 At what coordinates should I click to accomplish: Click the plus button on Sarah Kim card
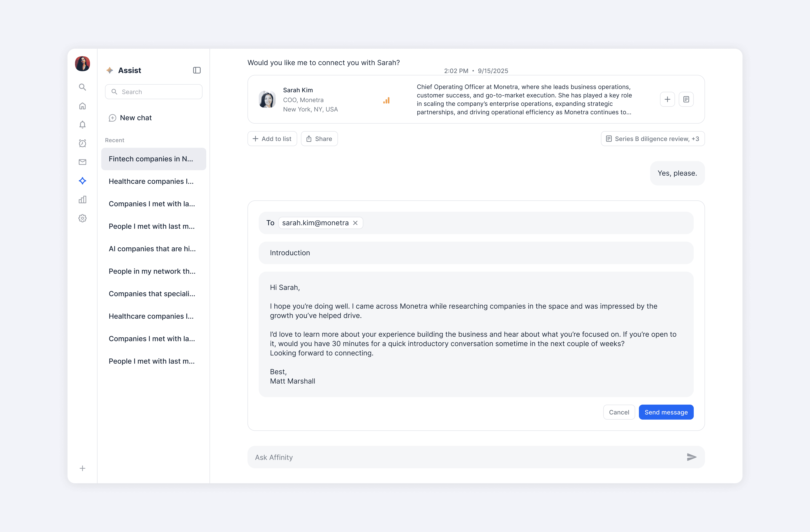click(x=667, y=99)
